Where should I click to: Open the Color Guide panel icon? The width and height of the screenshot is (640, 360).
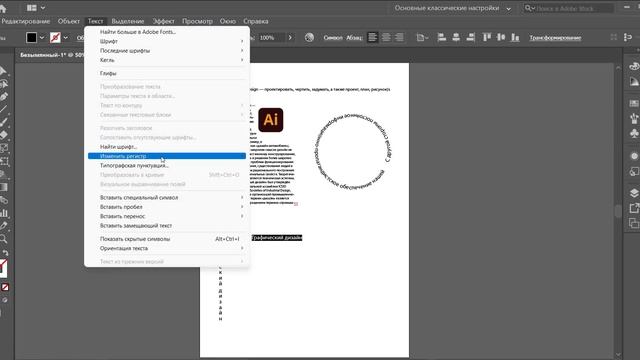click(634, 82)
